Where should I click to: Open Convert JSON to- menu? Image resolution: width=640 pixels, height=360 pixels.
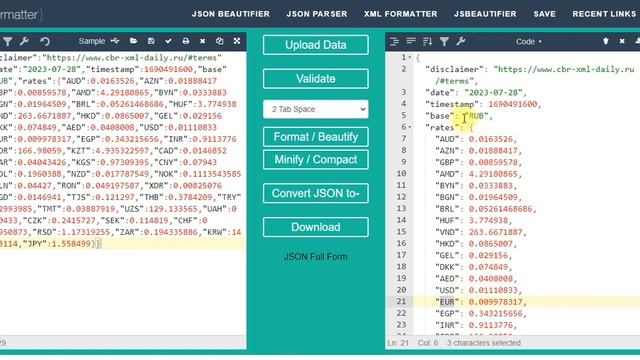(x=316, y=193)
